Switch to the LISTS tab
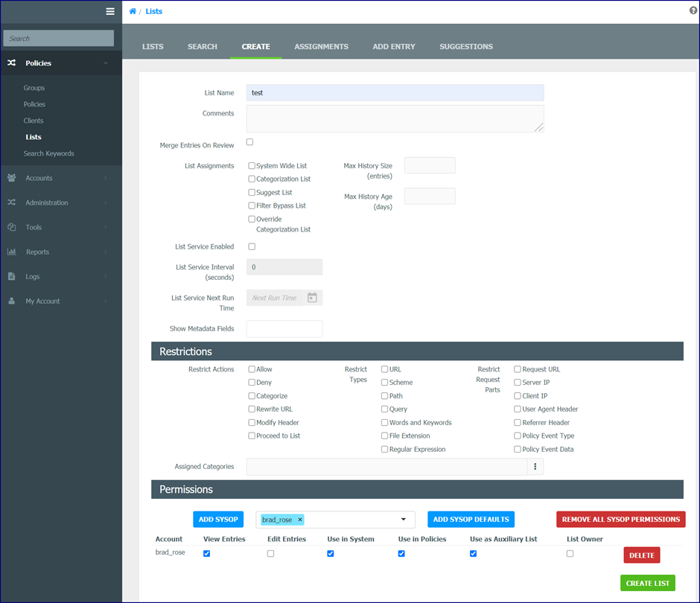This screenshot has width=700, height=603. pos(153,46)
